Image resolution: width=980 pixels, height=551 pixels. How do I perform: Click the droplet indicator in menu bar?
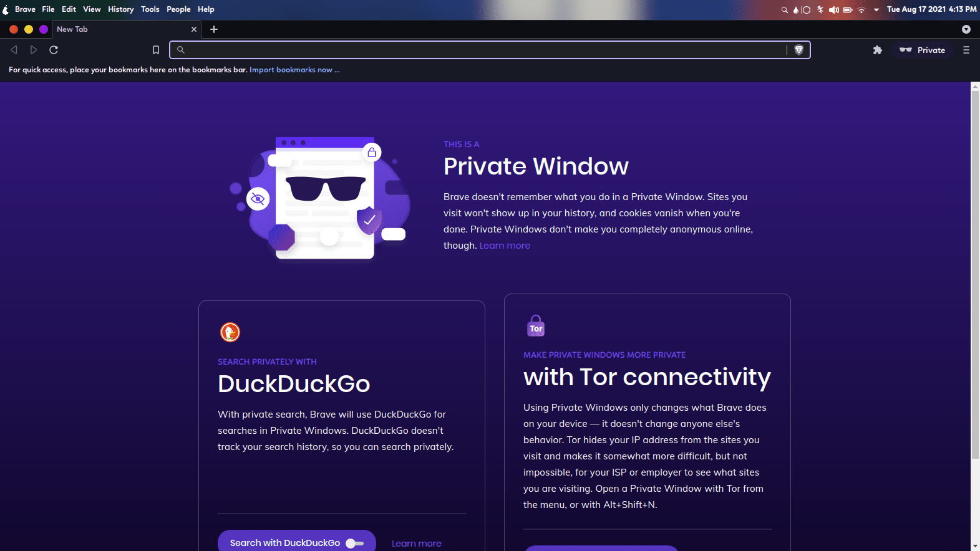point(796,9)
